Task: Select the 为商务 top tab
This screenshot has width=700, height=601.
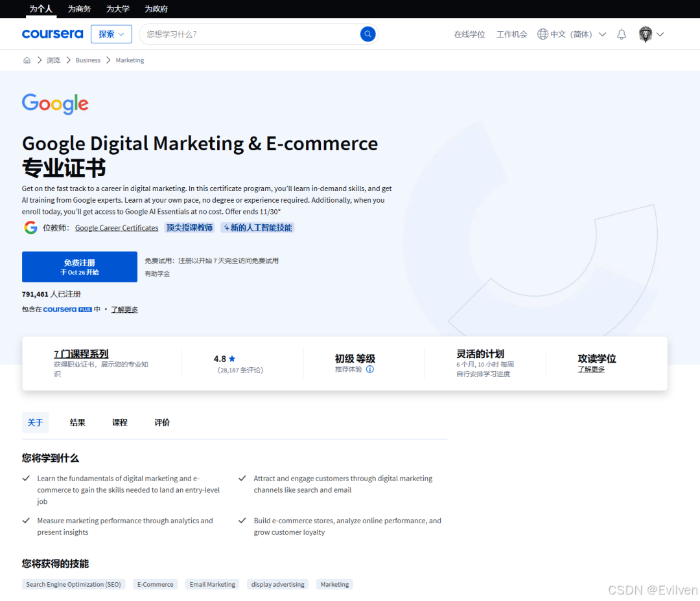Action: [79, 9]
